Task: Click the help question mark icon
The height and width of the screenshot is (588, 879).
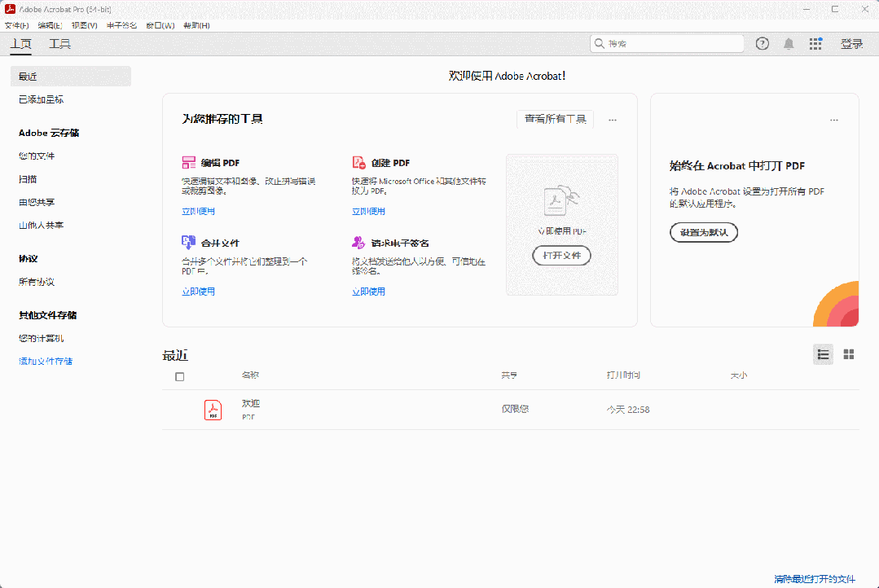Action: tap(762, 44)
